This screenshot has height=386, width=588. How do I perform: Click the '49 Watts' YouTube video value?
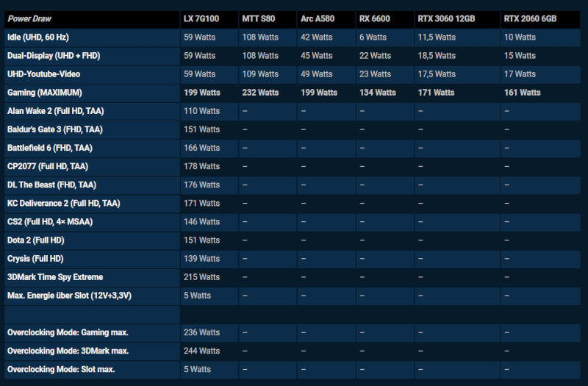[317, 74]
